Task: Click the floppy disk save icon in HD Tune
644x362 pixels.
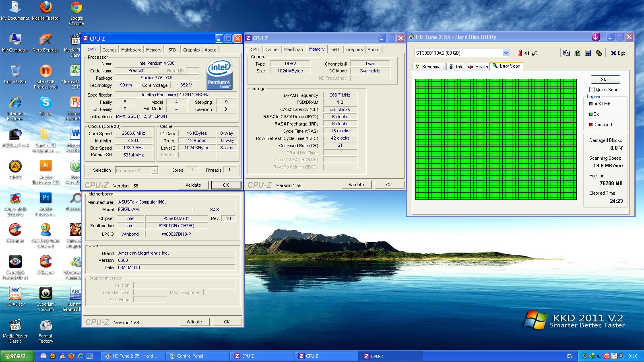Action: click(x=588, y=53)
